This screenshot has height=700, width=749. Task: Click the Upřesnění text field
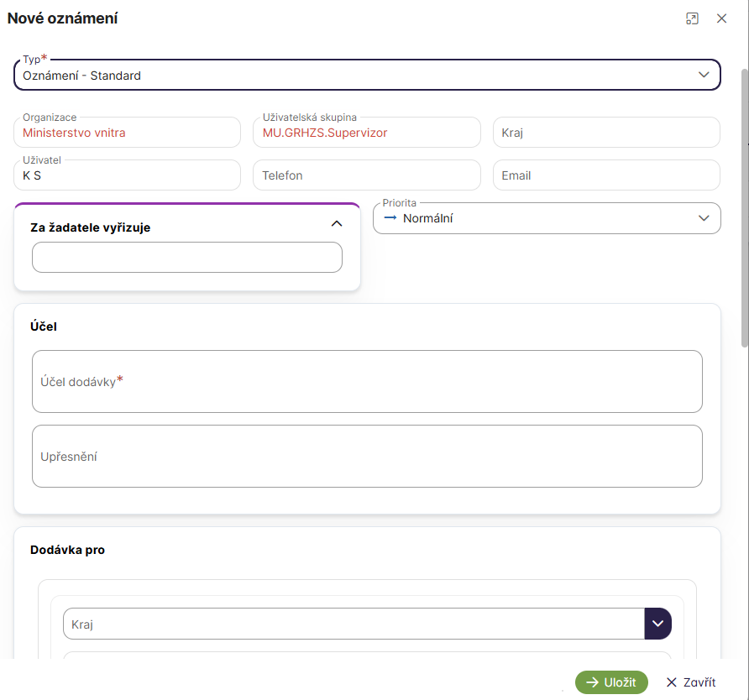coord(366,457)
